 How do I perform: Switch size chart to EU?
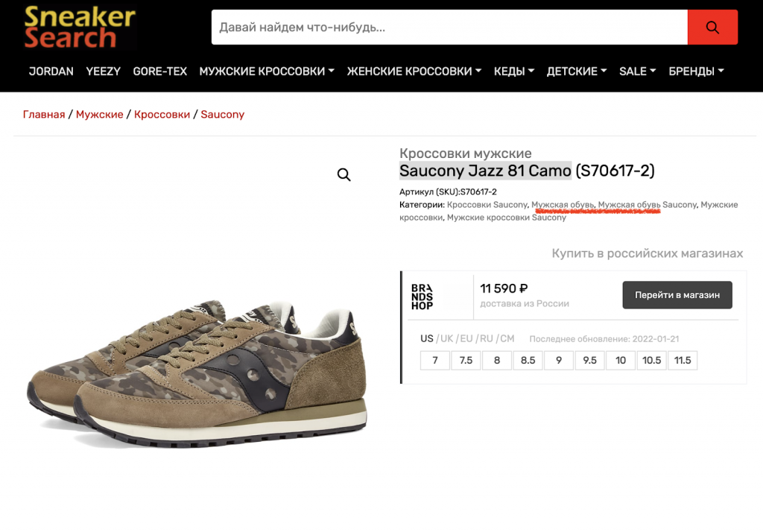coord(466,338)
